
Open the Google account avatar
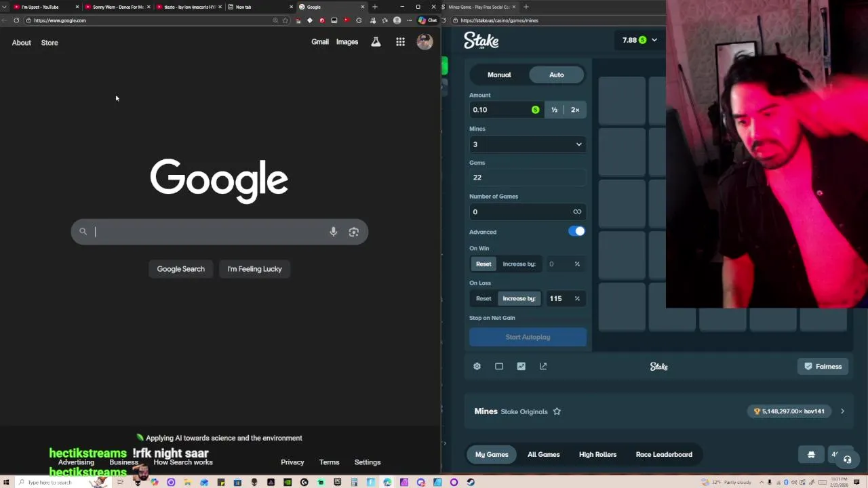425,42
